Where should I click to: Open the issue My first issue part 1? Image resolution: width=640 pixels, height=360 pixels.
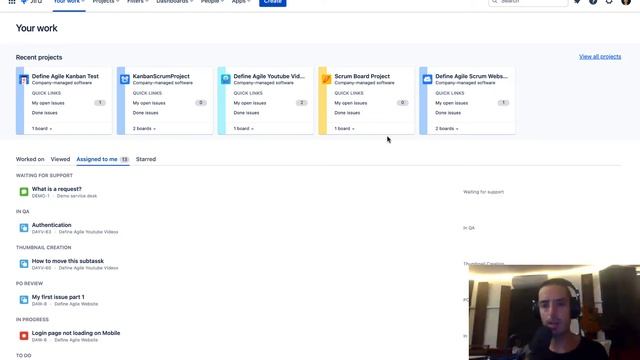(x=58, y=297)
